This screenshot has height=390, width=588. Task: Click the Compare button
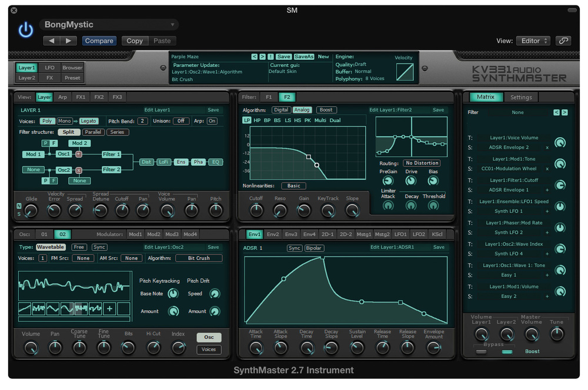point(99,41)
